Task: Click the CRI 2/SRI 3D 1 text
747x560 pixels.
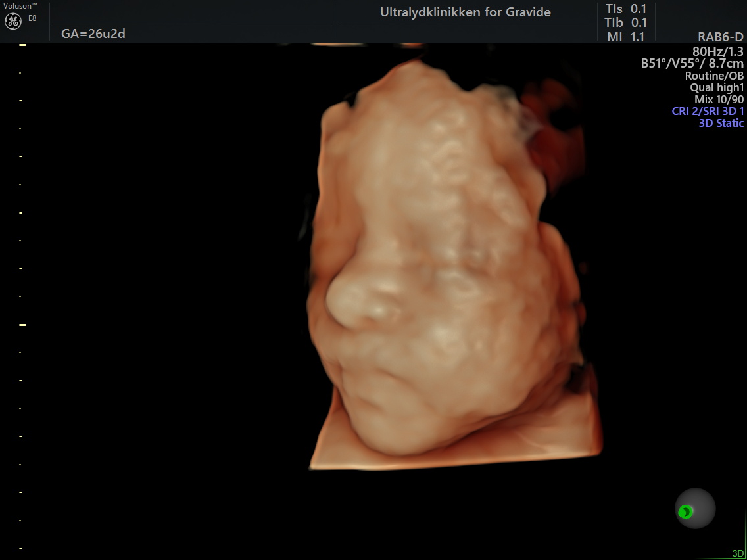Action: pyautogui.click(x=708, y=112)
